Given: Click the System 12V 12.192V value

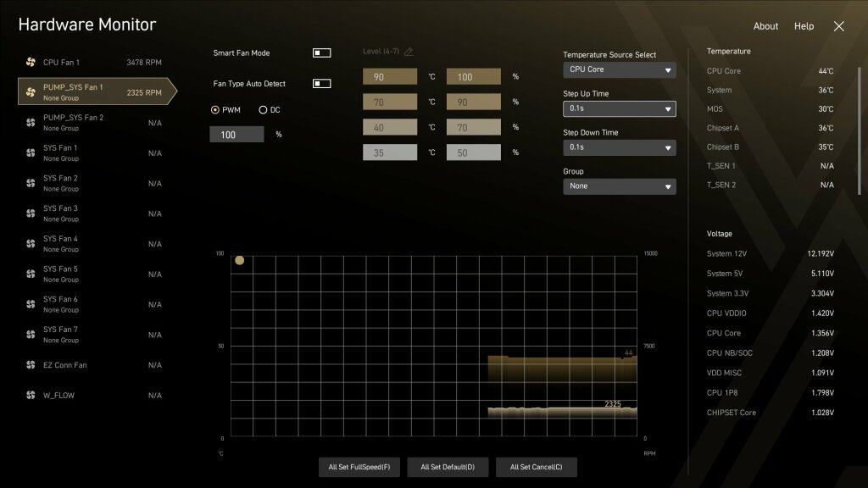Looking at the screenshot, I should [x=821, y=253].
